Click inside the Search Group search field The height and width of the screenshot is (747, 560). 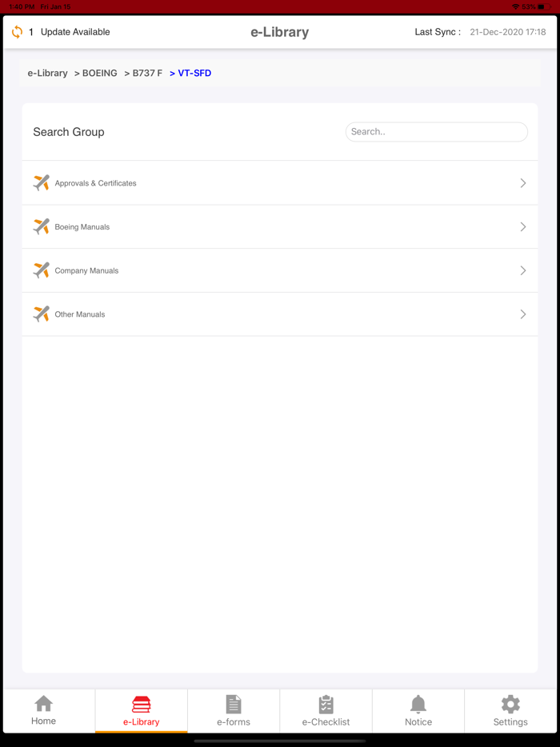(436, 131)
